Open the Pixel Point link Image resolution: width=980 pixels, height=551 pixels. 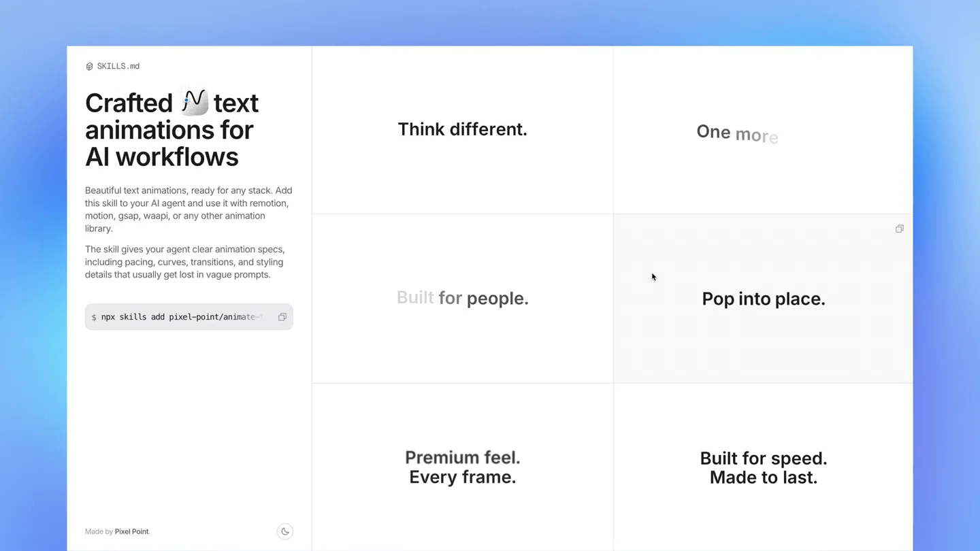(x=131, y=531)
